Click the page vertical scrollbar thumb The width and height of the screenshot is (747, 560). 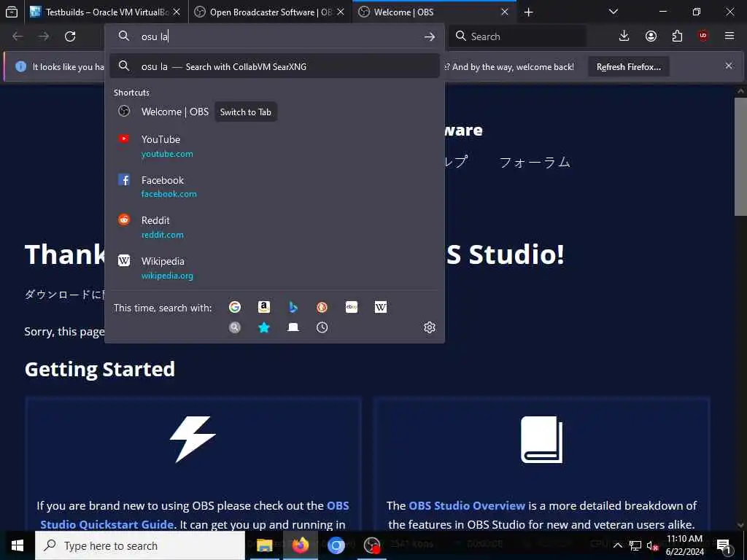(740, 157)
